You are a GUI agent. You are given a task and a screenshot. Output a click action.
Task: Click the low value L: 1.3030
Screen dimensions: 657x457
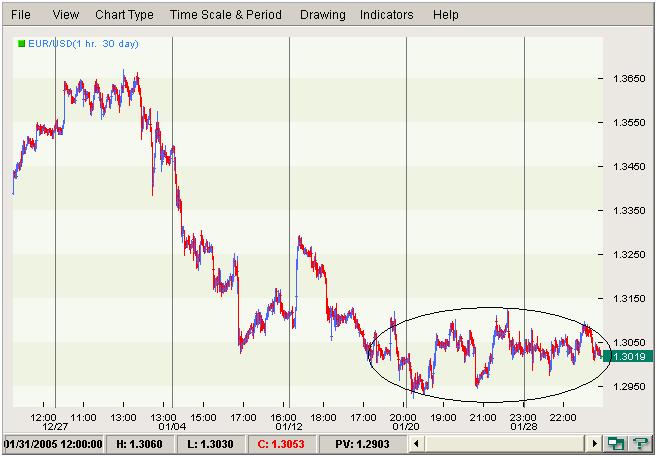[x=211, y=444]
